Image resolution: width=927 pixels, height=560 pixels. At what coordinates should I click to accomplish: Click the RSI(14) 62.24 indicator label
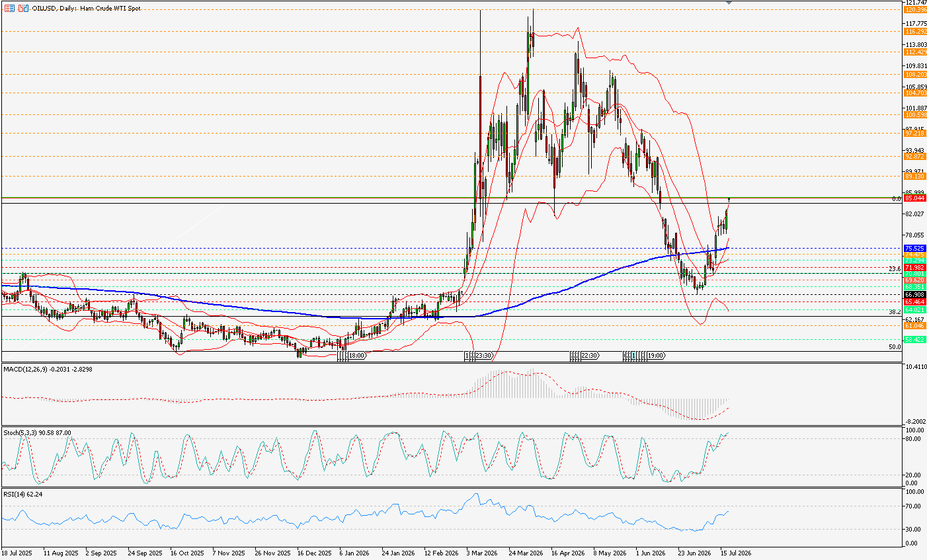pos(22,493)
